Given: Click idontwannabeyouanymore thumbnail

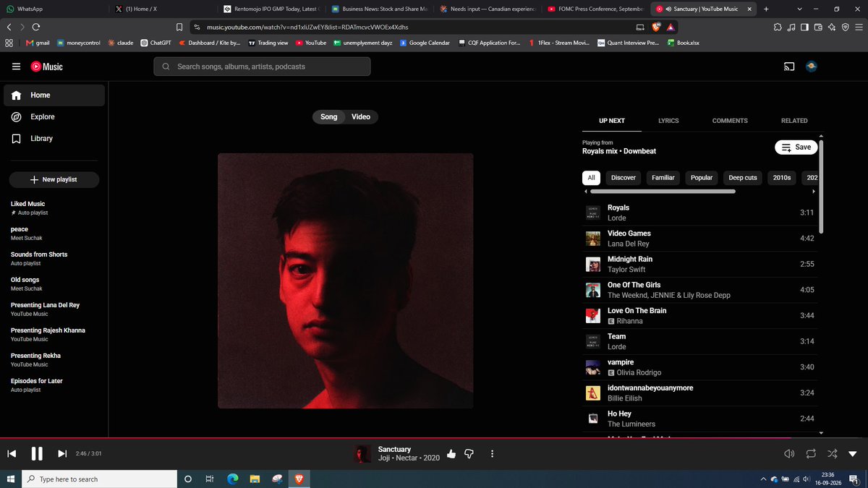Looking at the screenshot, I should point(593,393).
